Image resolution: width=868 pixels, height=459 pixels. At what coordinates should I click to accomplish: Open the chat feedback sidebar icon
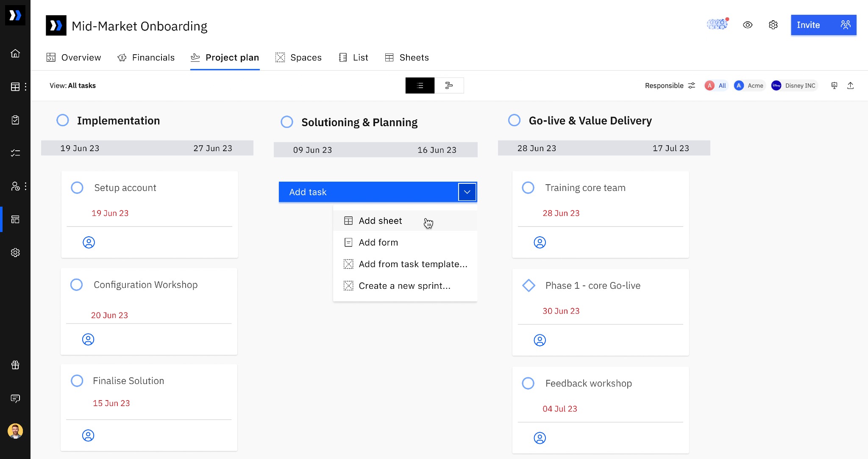coord(15,398)
